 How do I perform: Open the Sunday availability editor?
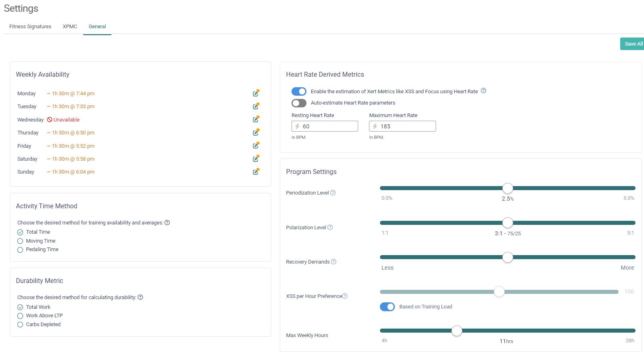click(x=256, y=172)
